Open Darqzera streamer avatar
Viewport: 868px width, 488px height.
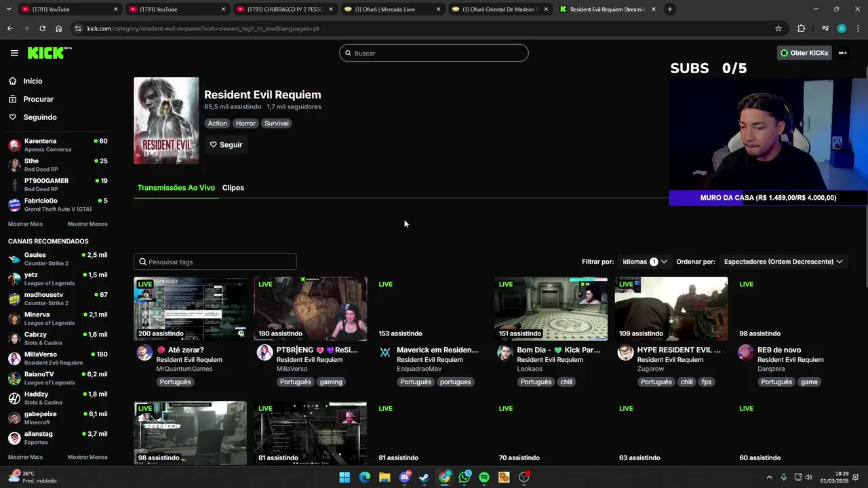tap(746, 352)
